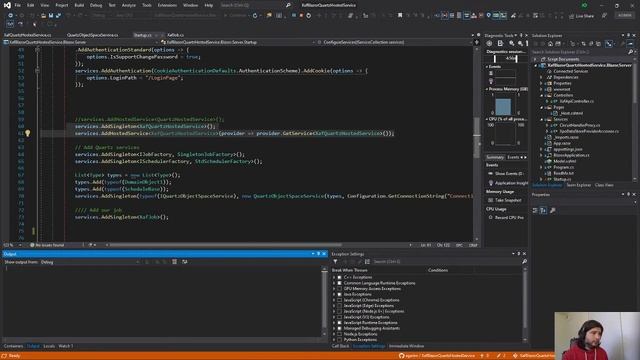Image resolution: width=640 pixels, height=360 pixels.
Task: Click the Live Share button
Action: [x=582, y=16]
